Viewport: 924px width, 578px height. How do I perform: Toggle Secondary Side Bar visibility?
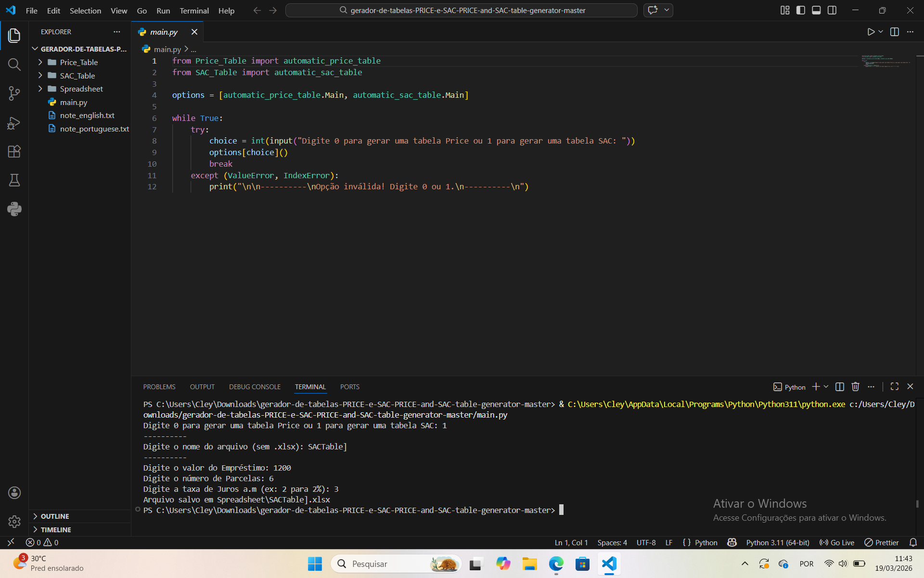832,10
